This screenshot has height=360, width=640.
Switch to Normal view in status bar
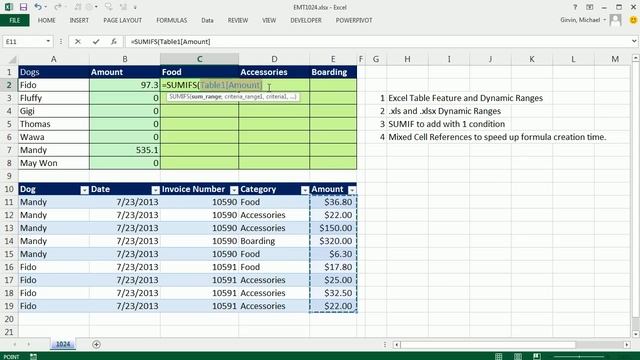[x=498, y=356]
